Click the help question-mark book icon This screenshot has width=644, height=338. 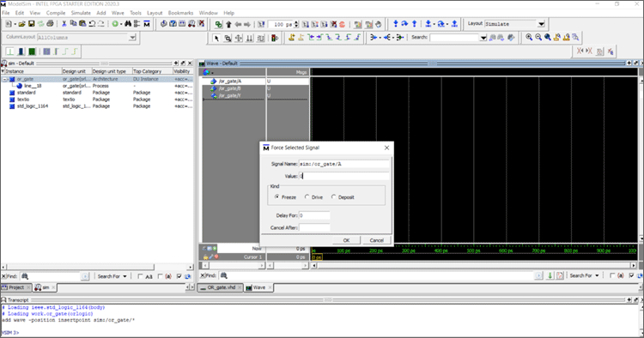pyautogui.click(x=173, y=24)
